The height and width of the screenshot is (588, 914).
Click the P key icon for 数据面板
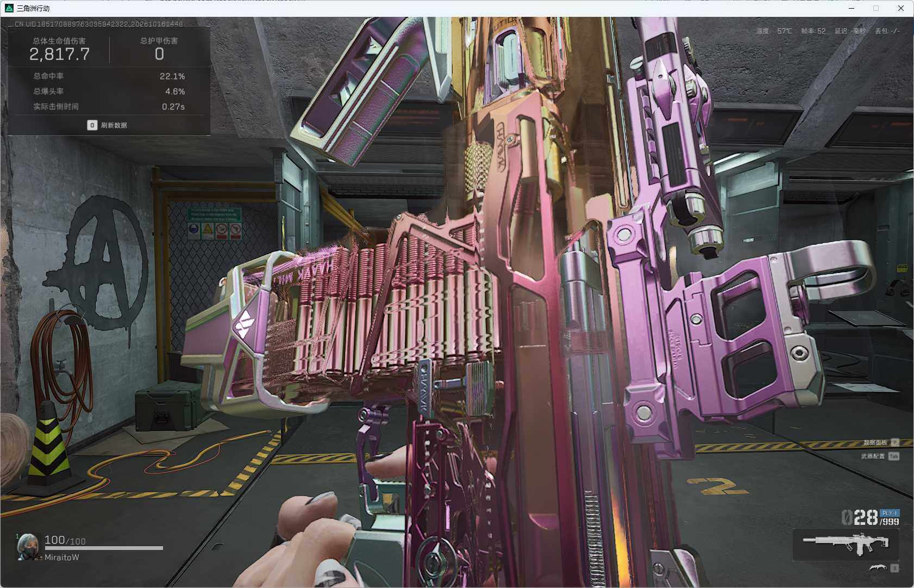(895, 442)
